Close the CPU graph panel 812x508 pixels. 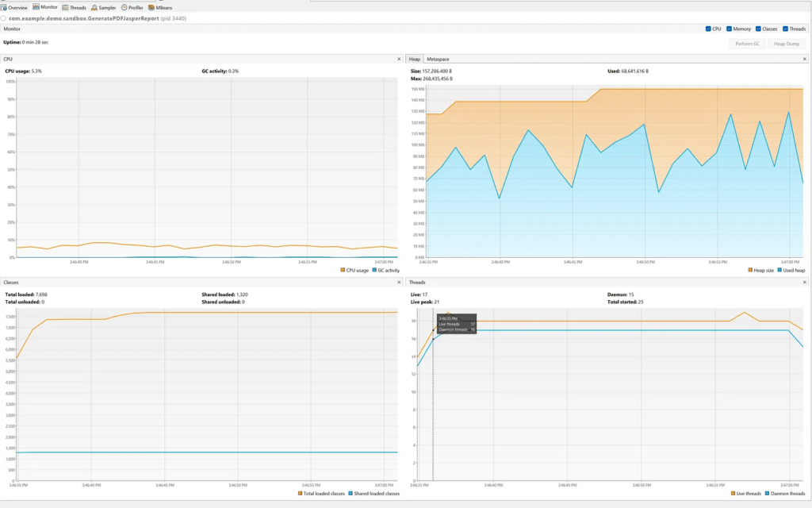399,60
